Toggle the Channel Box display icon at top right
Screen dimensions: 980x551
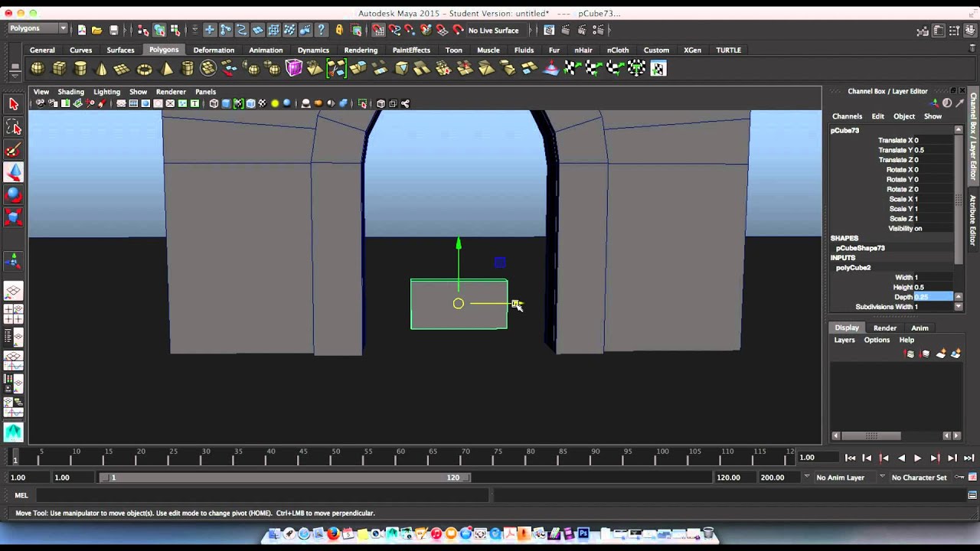coord(969,31)
